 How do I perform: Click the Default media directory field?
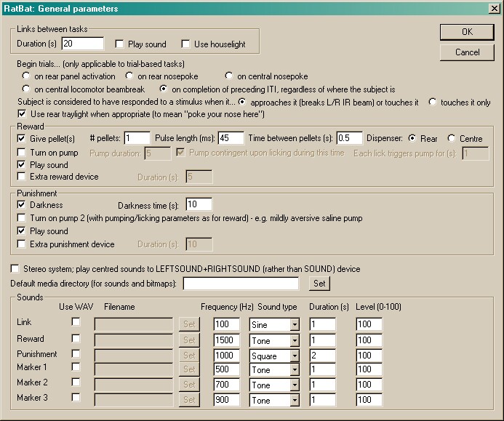[241, 284]
